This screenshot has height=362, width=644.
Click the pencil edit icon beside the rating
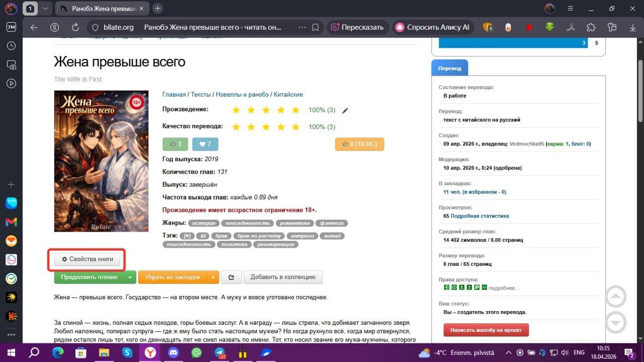pyautogui.click(x=345, y=110)
